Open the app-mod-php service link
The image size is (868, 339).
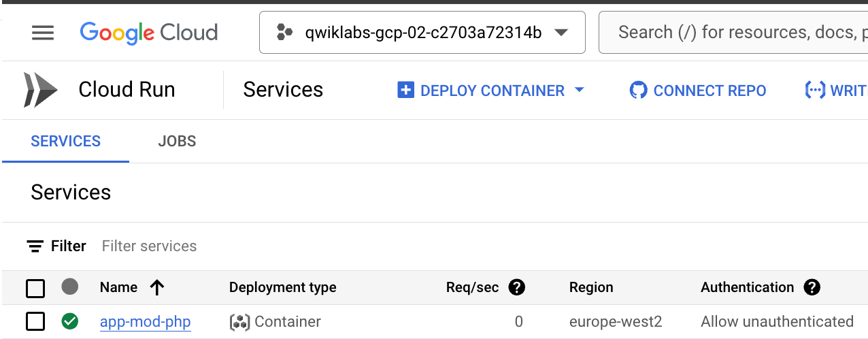pos(145,321)
